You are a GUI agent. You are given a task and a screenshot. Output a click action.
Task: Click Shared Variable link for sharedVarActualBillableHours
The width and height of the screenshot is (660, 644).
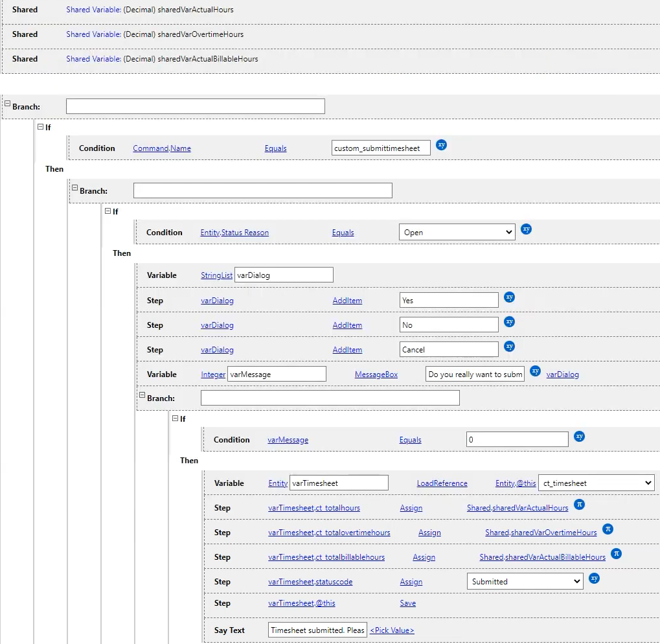coord(93,59)
